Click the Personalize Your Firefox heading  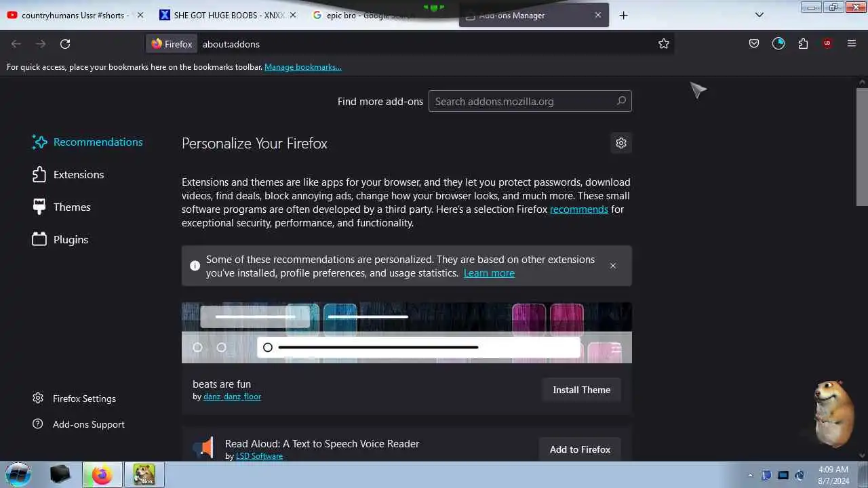pos(254,144)
